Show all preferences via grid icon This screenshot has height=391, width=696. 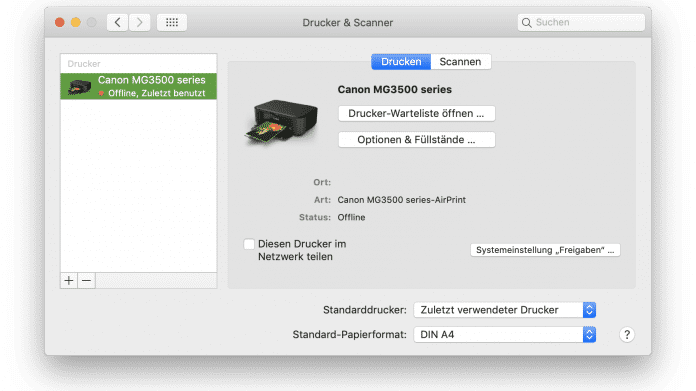click(172, 22)
